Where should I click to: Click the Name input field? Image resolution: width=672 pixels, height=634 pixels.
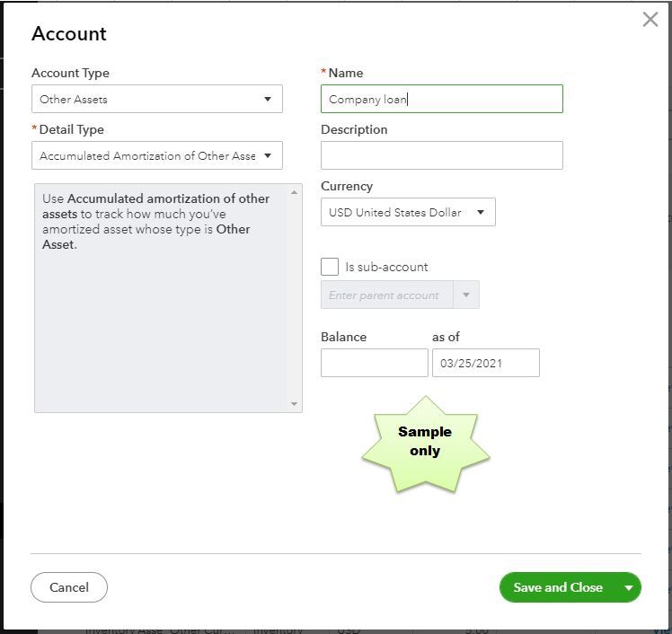pyautogui.click(x=441, y=99)
